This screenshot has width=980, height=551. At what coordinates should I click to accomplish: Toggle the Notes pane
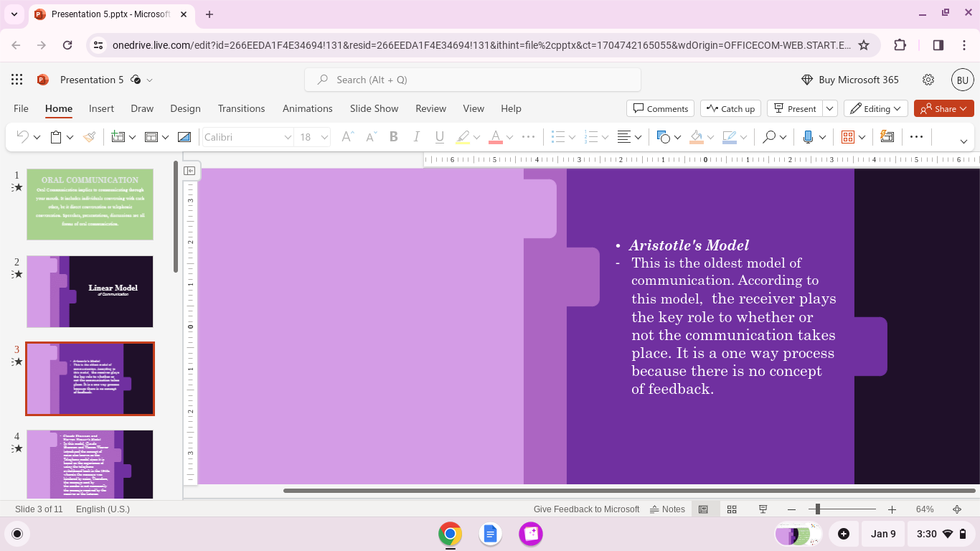click(x=667, y=509)
